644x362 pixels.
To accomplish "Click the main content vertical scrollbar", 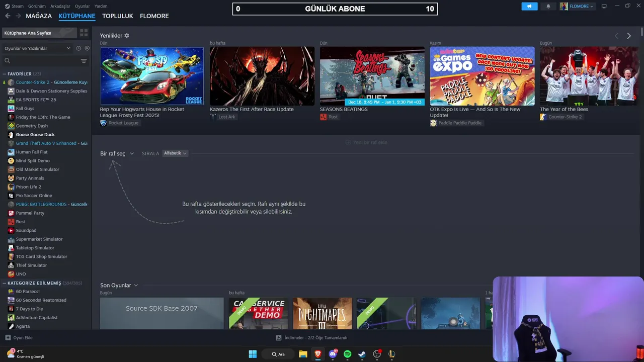I will point(642,32).
